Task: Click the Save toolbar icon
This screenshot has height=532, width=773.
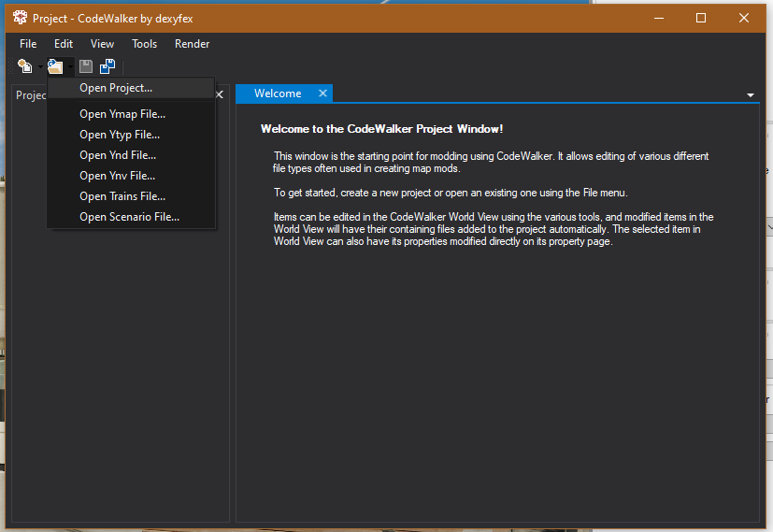Action: tap(86, 66)
